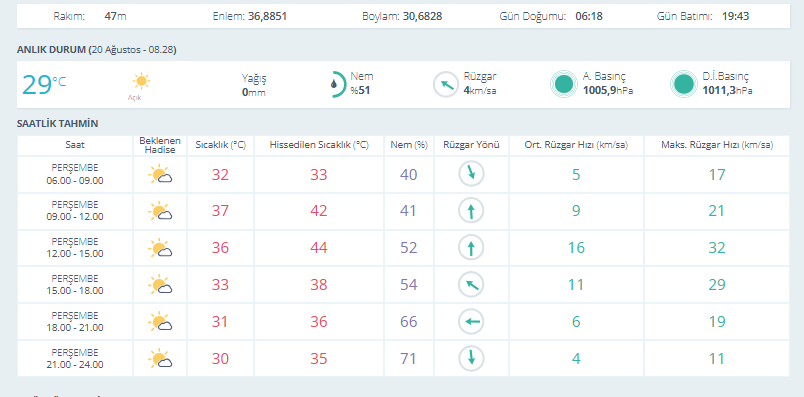Click the partly cloudy icon for 18.00 - 21.00
Image resolution: width=804 pixels, height=397 pixels.
coord(160,322)
